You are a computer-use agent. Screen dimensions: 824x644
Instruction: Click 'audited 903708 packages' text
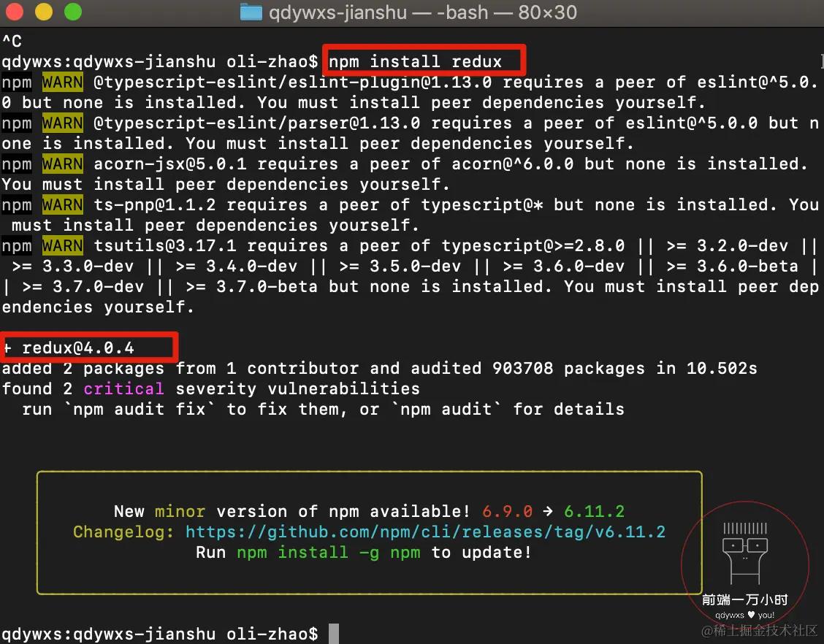527,368
